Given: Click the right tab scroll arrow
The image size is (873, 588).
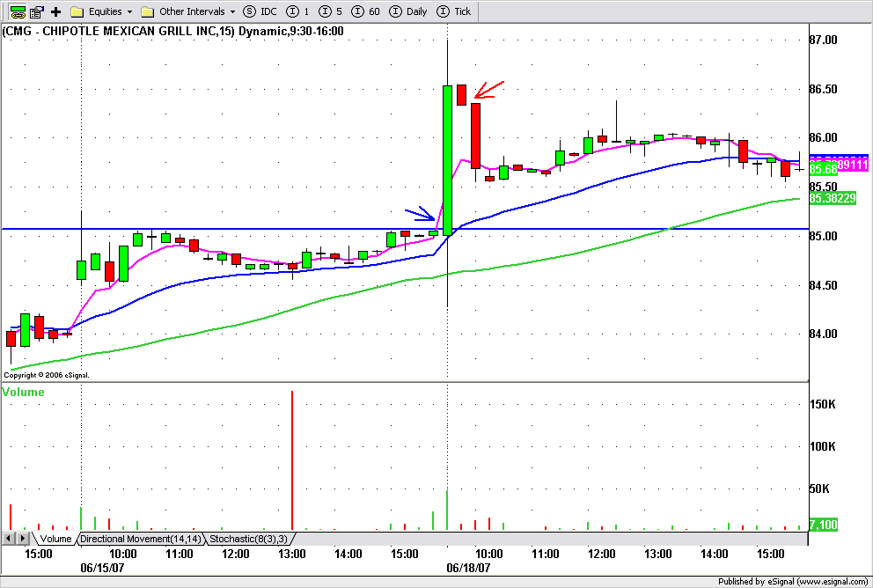Looking at the screenshot, I should click(22, 539).
